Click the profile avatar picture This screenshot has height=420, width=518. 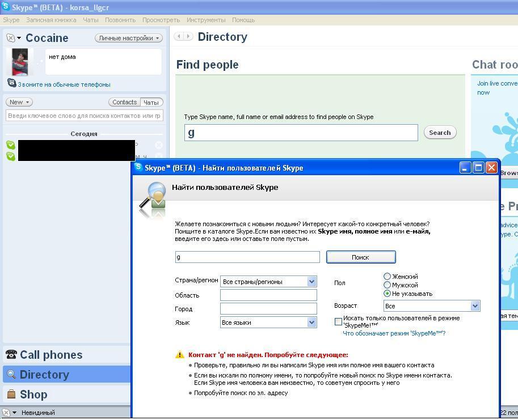click(20, 62)
